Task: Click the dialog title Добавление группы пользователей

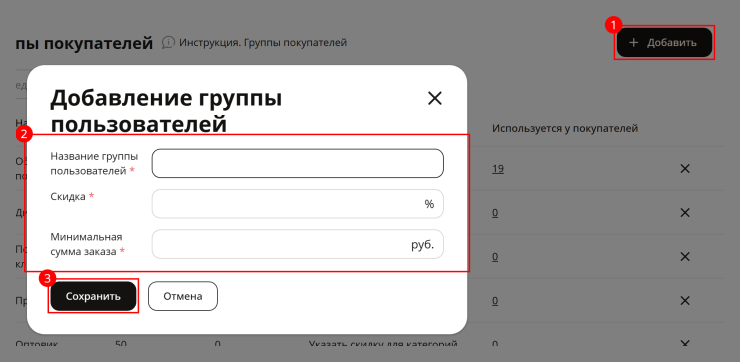Action: pos(167,111)
